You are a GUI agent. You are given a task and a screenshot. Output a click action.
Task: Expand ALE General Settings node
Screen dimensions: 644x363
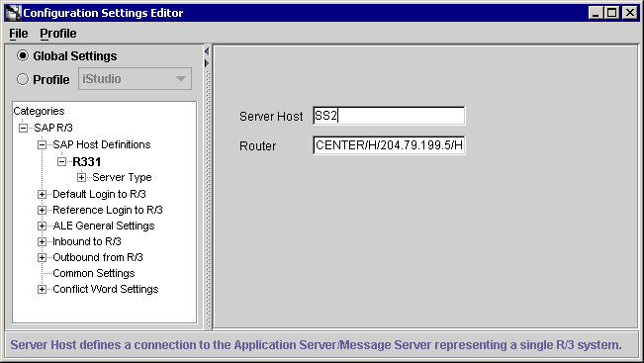click(42, 226)
